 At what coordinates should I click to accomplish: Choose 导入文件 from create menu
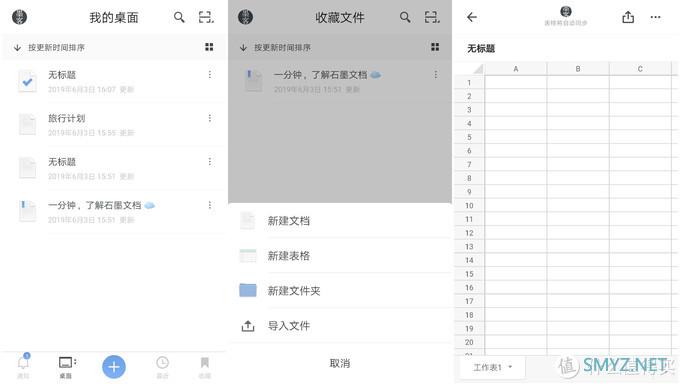[340, 325]
